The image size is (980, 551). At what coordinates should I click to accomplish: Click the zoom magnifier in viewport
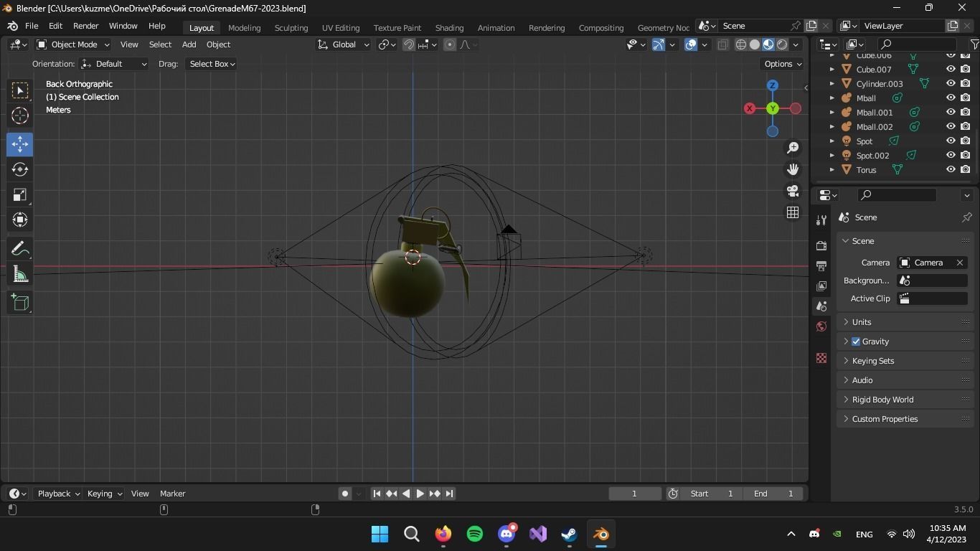(x=793, y=148)
